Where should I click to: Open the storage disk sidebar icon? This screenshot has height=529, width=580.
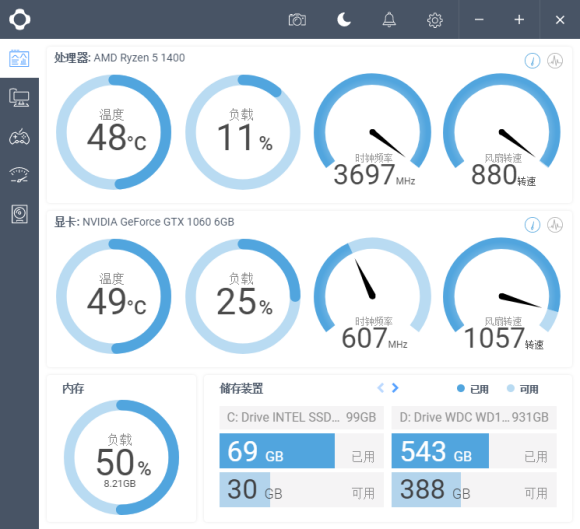pos(19,214)
